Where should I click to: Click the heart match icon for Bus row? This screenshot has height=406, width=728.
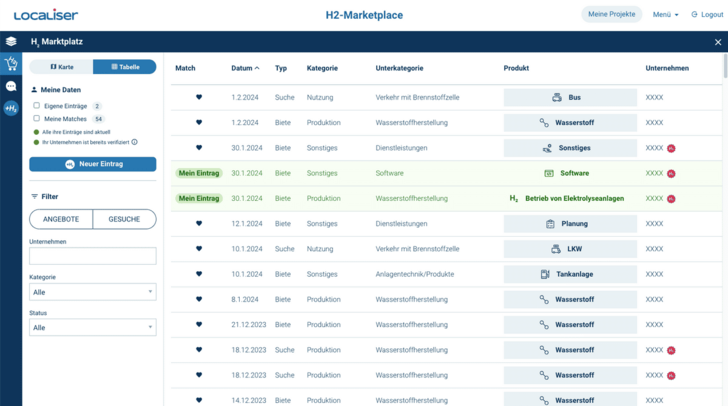click(199, 97)
